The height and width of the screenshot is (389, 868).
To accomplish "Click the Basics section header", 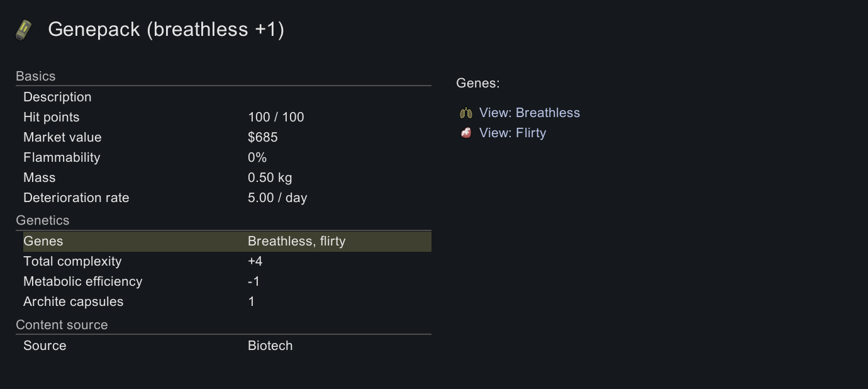I will 36,76.
